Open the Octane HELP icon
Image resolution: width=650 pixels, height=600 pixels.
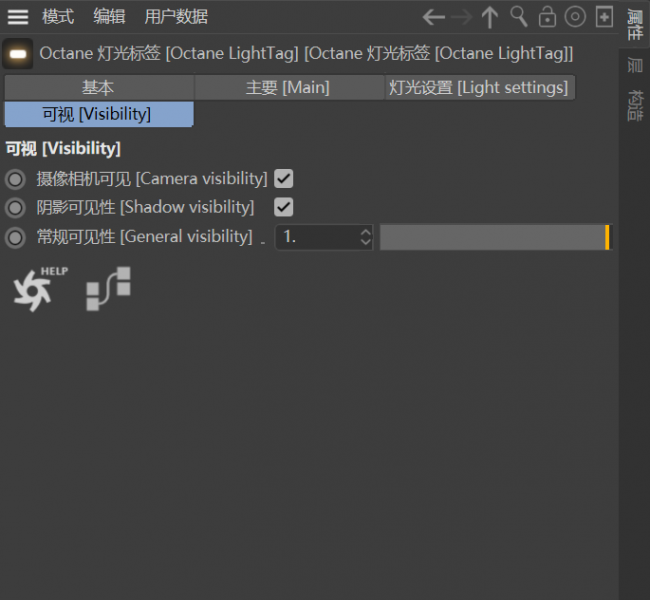pyautogui.click(x=40, y=289)
